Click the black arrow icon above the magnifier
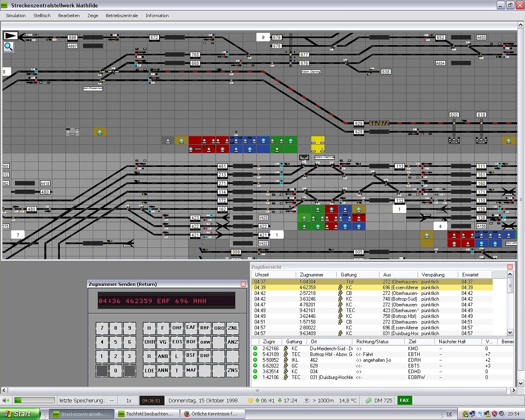The image size is (525, 420). [x=11, y=36]
